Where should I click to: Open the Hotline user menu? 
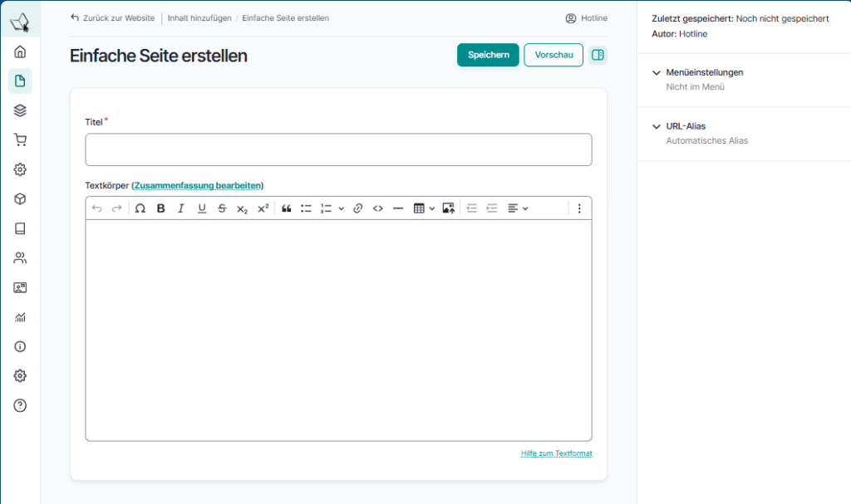click(x=586, y=17)
